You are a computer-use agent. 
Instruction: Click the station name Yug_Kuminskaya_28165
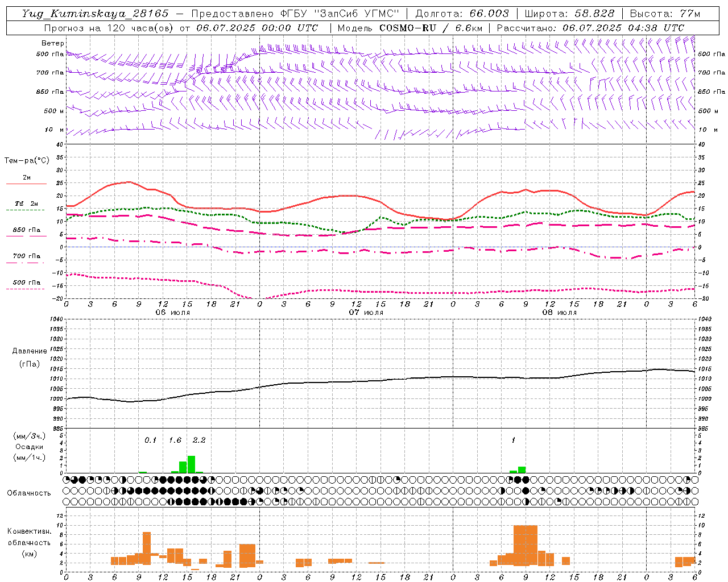click(x=95, y=14)
